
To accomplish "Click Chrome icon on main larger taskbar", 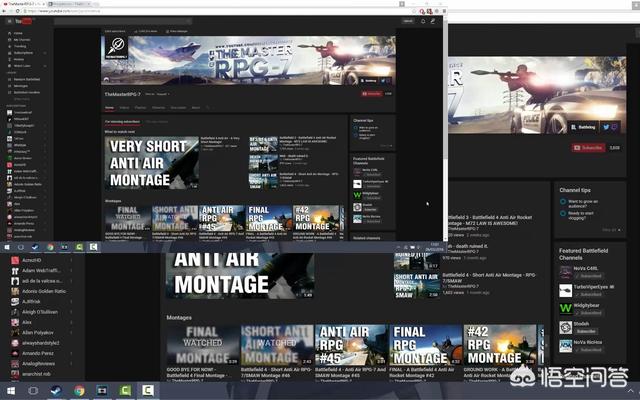I will [79, 391].
